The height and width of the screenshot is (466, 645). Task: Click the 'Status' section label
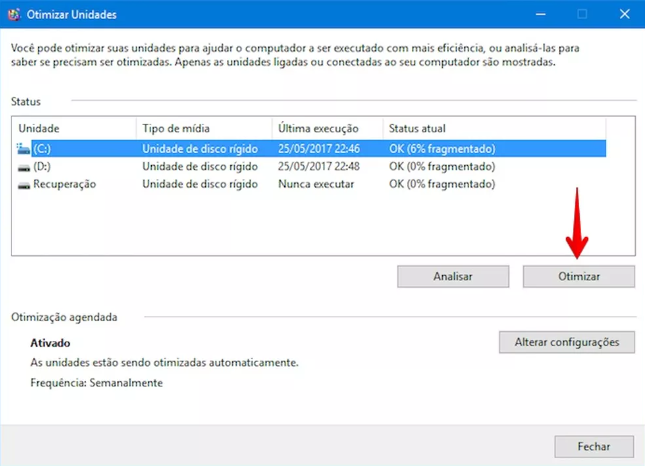point(26,102)
